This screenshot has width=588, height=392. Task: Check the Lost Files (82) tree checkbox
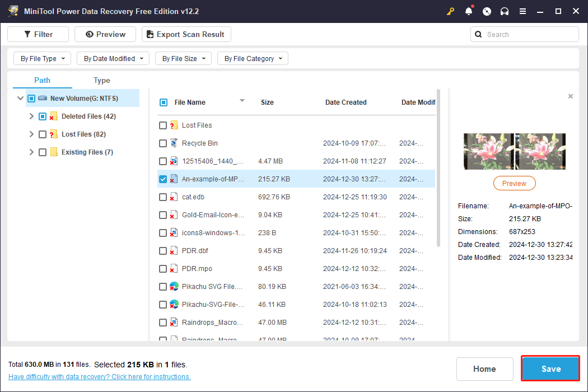point(43,134)
